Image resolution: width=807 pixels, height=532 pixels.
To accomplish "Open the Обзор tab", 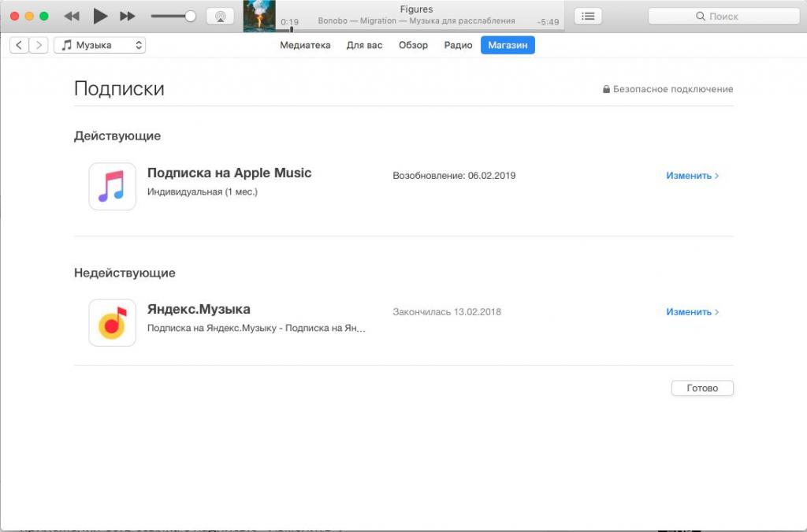I will pyautogui.click(x=413, y=45).
